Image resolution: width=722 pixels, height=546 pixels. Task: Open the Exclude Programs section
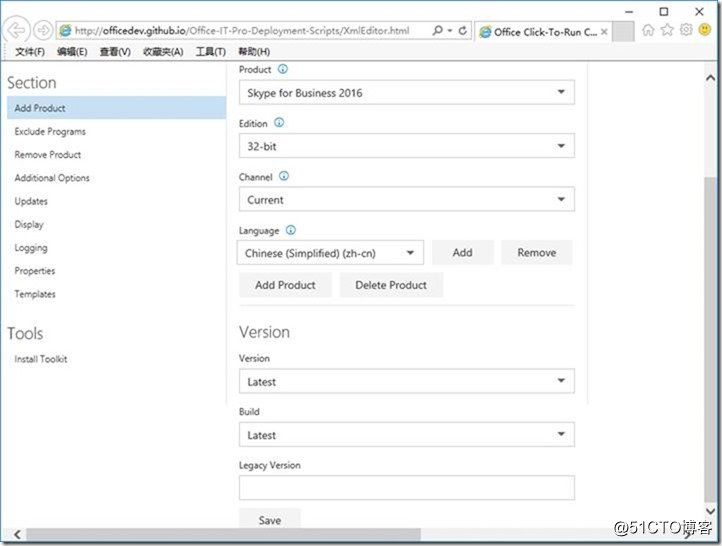[x=50, y=132]
